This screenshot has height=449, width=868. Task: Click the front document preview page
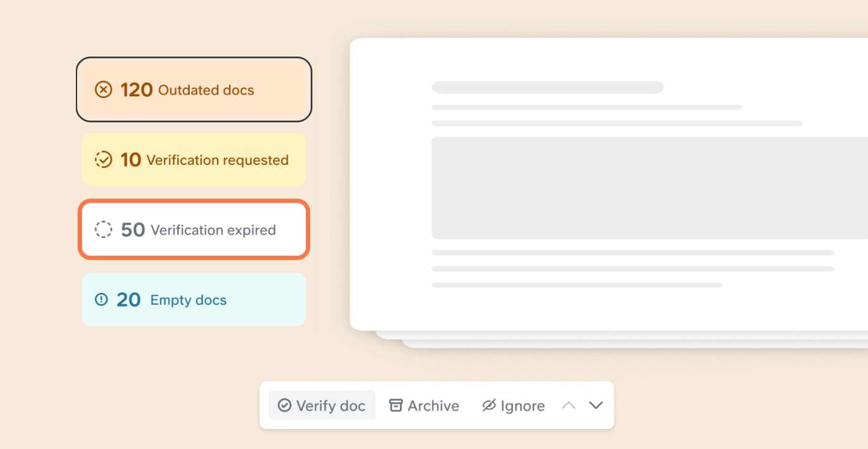[x=609, y=184]
